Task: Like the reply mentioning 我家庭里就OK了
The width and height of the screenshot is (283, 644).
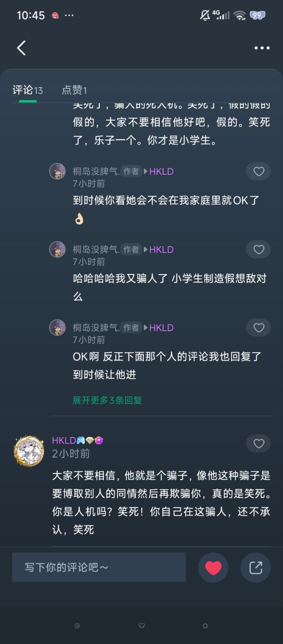Action: pyautogui.click(x=259, y=172)
